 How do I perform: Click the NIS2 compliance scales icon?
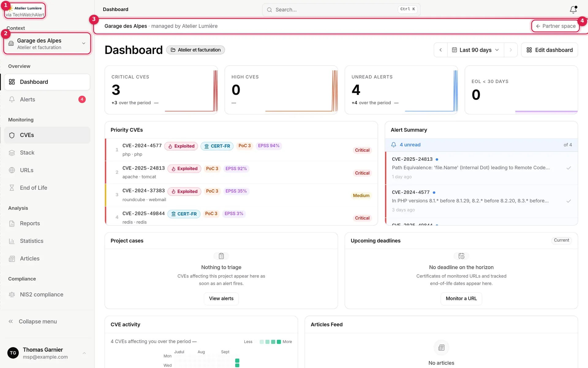12,295
